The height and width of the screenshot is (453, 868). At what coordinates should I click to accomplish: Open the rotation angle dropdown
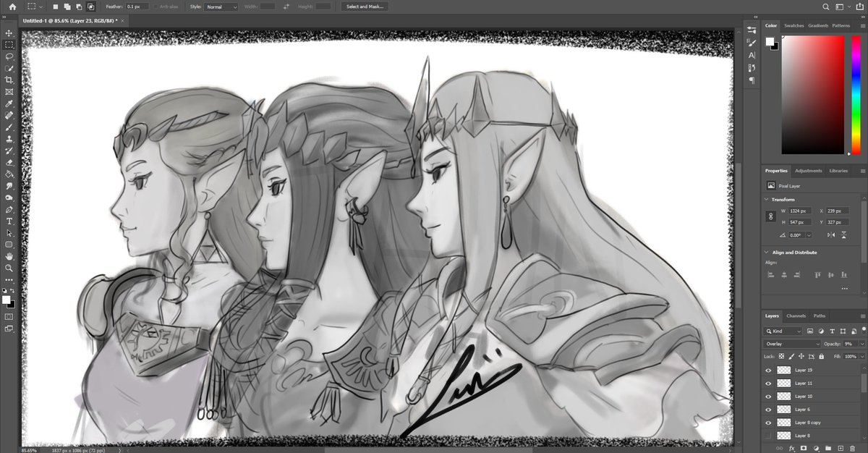[x=809, y=234]
